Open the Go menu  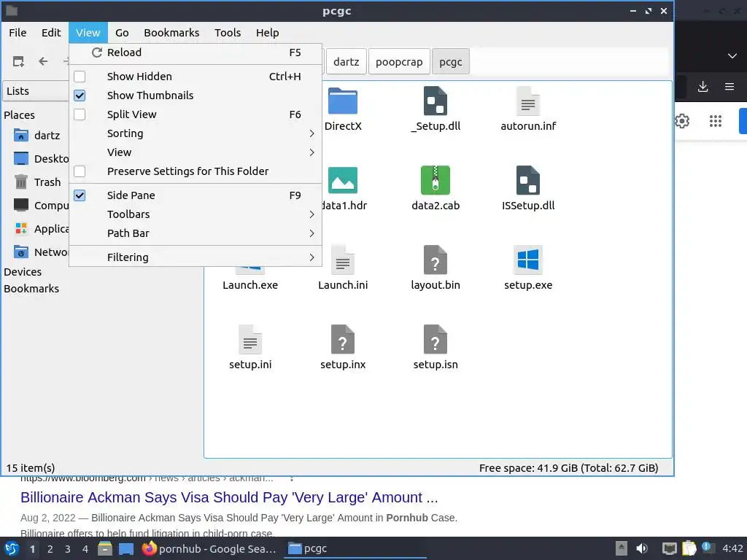coord(122,33)
